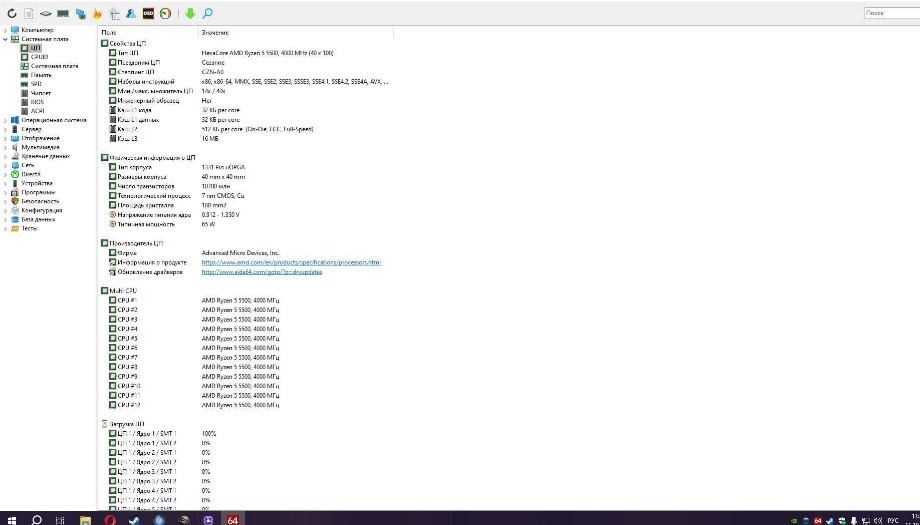Click the volume icon in system tray

pyautogui.click(x=878, y=520)
